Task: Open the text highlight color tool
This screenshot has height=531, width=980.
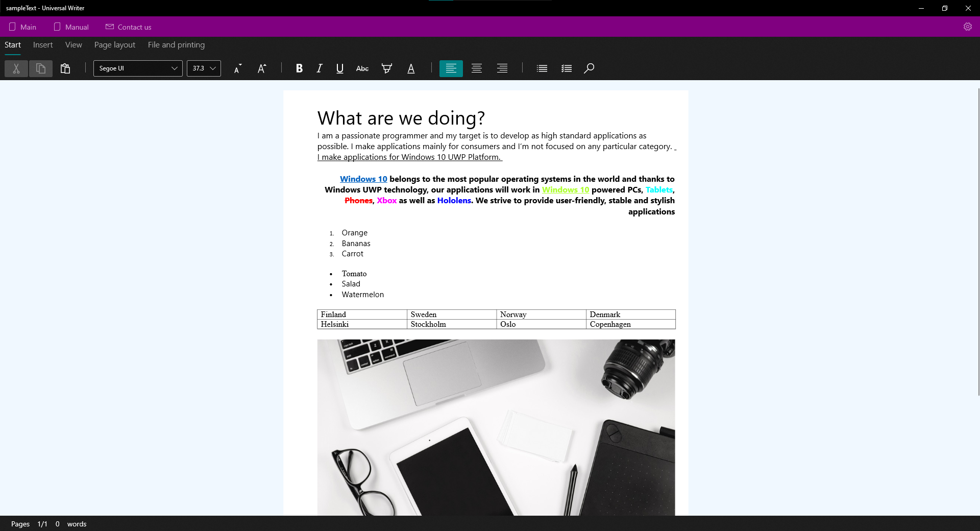Action: (x=386, y=68)
